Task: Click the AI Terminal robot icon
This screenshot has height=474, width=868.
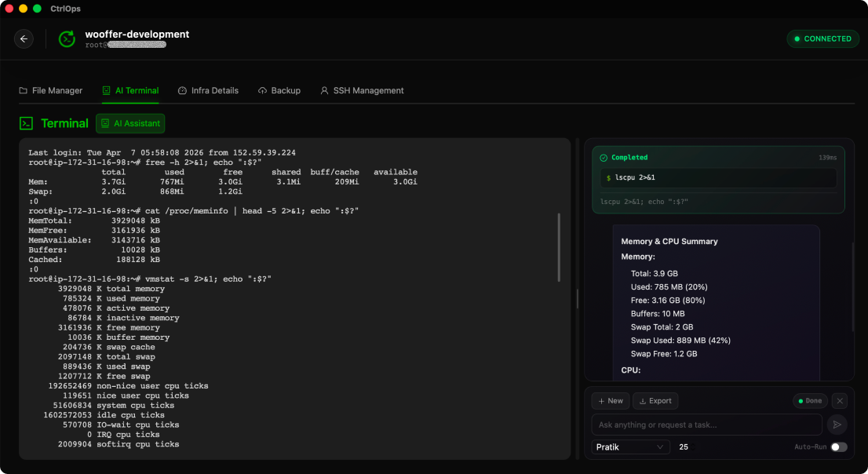Action: 104,90
